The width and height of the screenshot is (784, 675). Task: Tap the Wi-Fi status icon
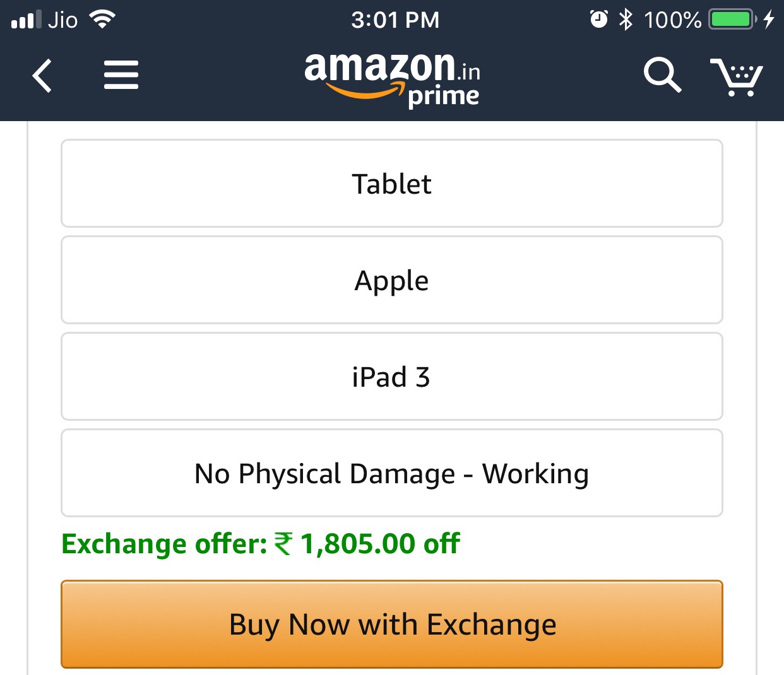(102, 19)
